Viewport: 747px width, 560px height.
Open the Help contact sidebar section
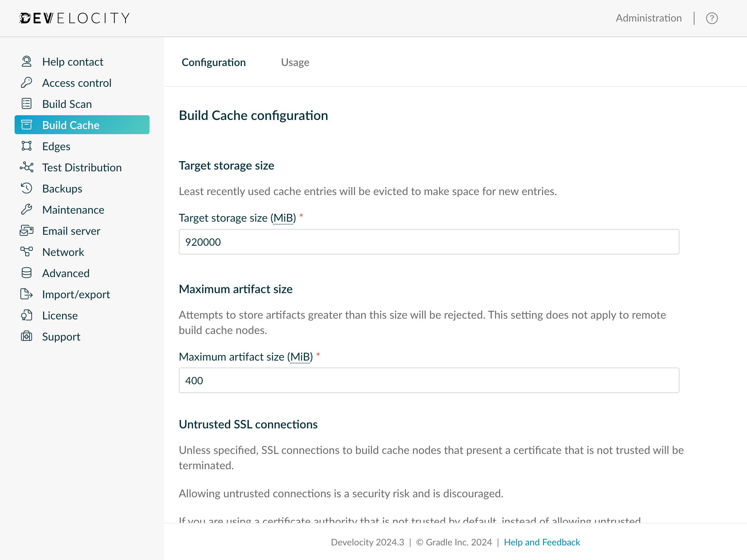pyautogui.click(x=72, y=62)
